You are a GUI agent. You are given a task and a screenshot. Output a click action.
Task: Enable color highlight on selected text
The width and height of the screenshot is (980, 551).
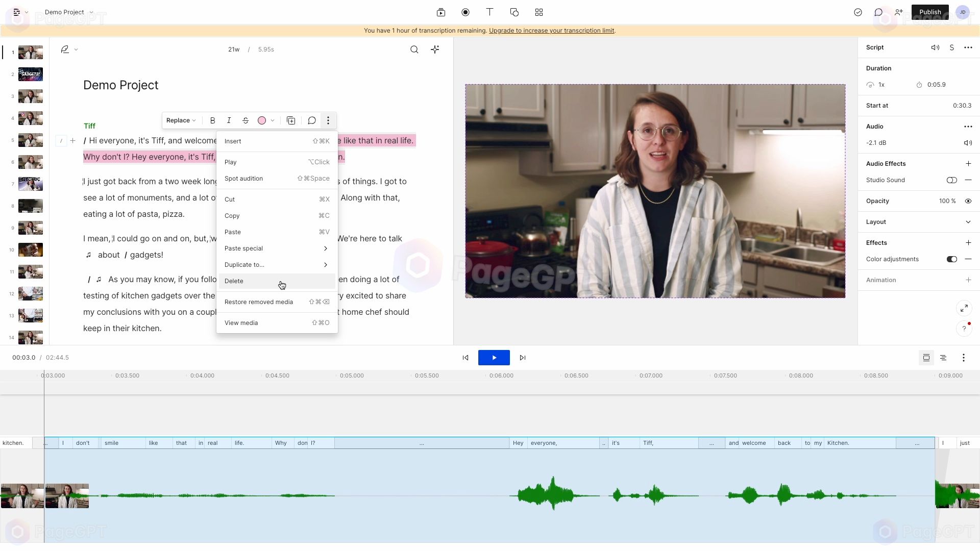coord(262,120)
